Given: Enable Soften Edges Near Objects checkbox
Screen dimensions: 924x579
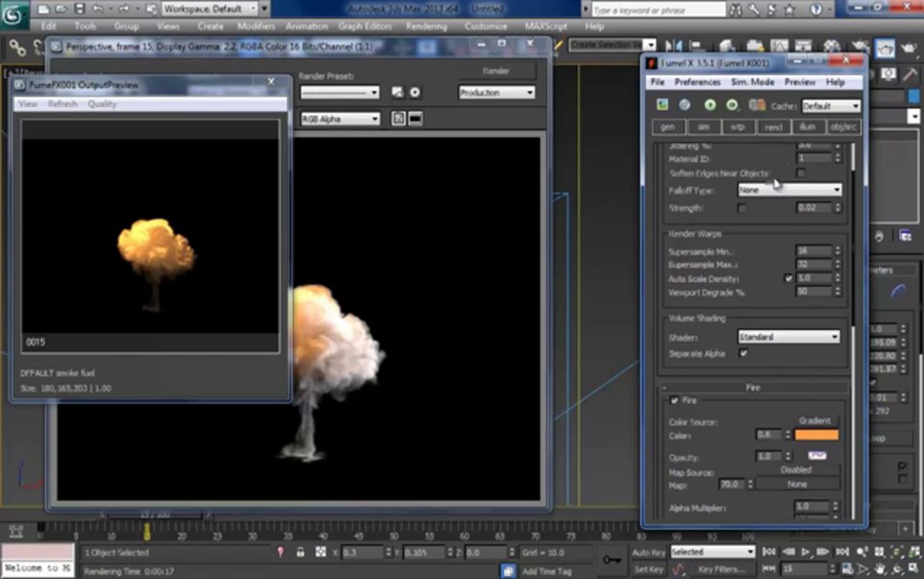Looking at the screenshot, I should tap(801, 173).
